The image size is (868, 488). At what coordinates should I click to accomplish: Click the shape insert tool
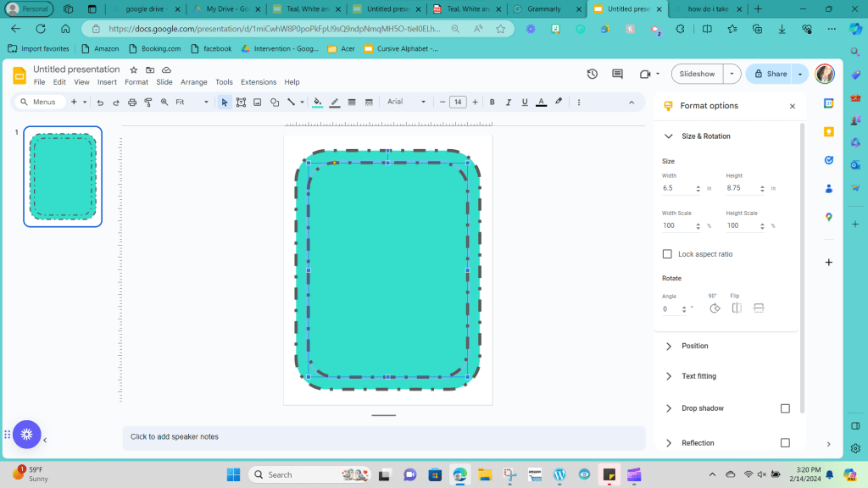275,103
